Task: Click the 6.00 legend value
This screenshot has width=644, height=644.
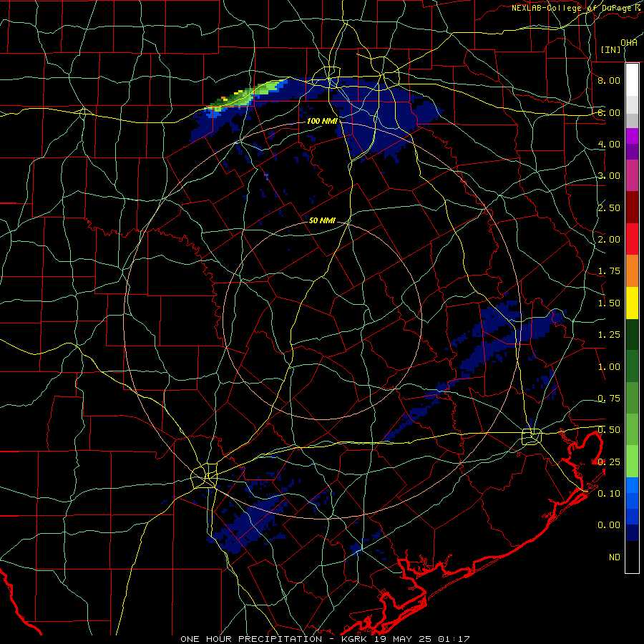Action: pos(609,112)
